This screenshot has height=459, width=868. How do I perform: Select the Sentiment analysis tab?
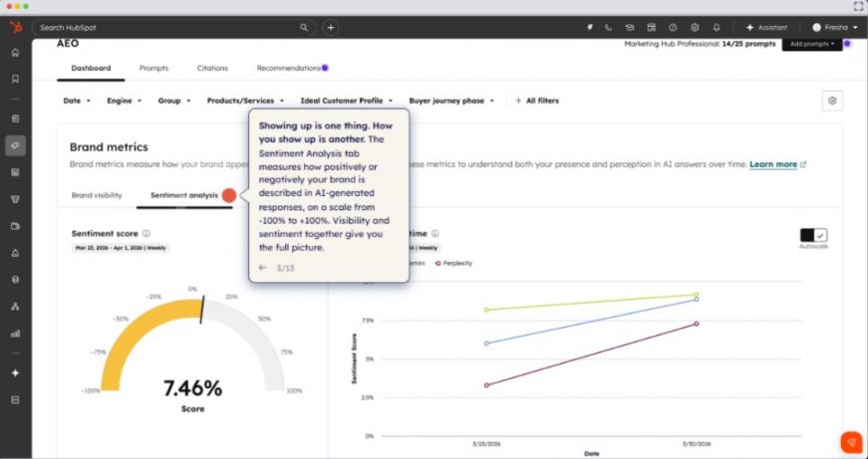184,195
